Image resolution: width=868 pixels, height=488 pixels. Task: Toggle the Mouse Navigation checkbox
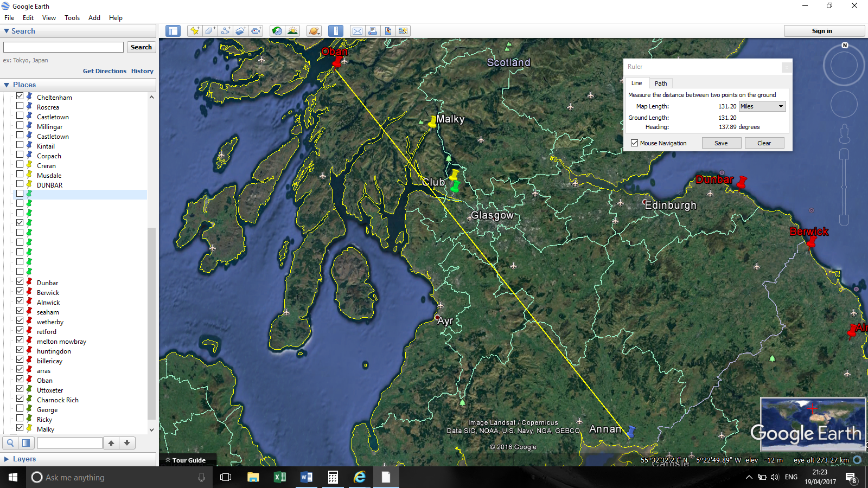(634, 143)
